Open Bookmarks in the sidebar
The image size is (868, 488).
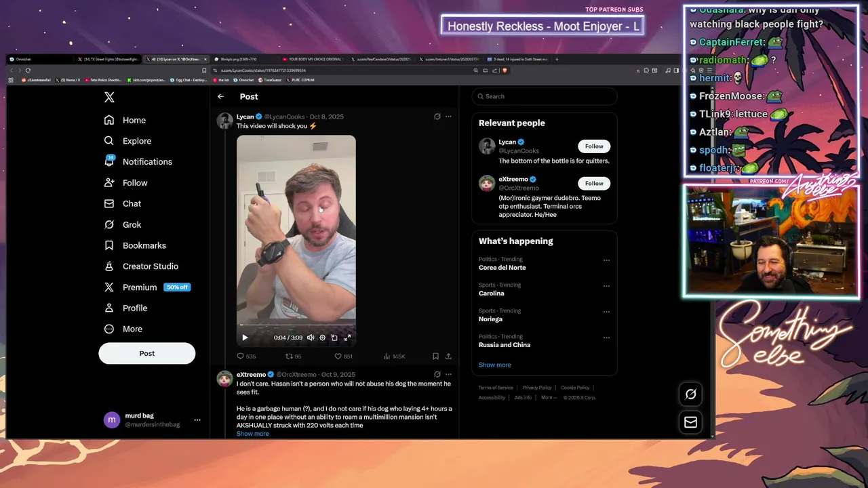[135, 245]
